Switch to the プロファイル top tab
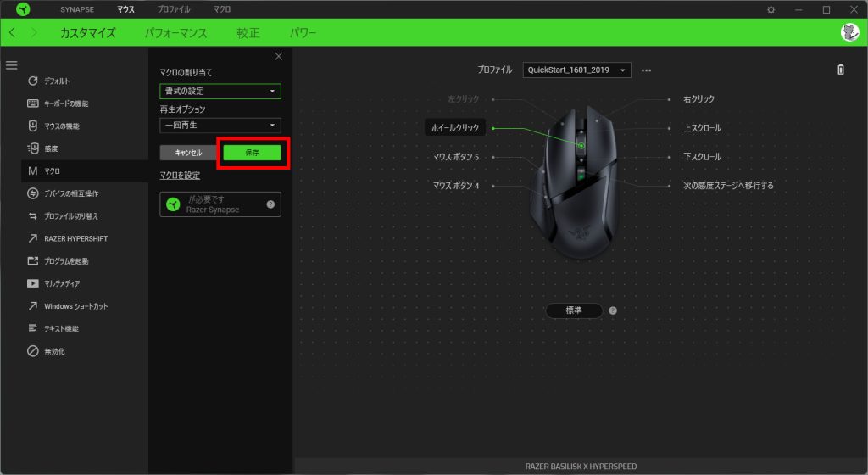 click(174, 9)
